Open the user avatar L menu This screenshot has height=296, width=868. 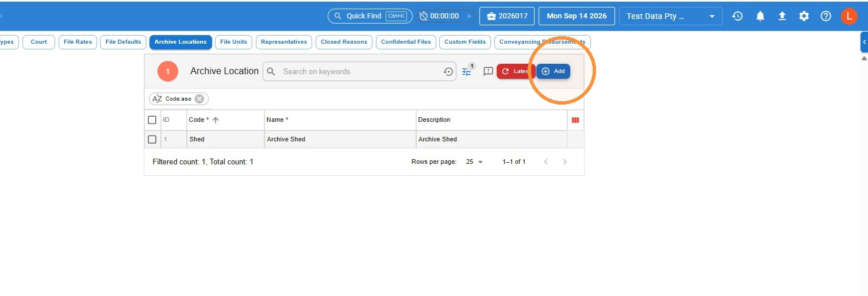point(849,16)
